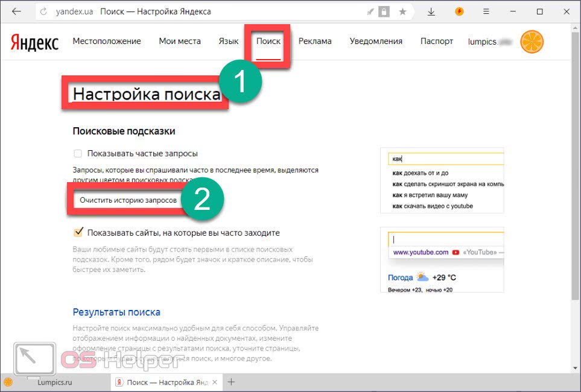Click the browser back arrow
581x392 pixels.
click(16, 12)
